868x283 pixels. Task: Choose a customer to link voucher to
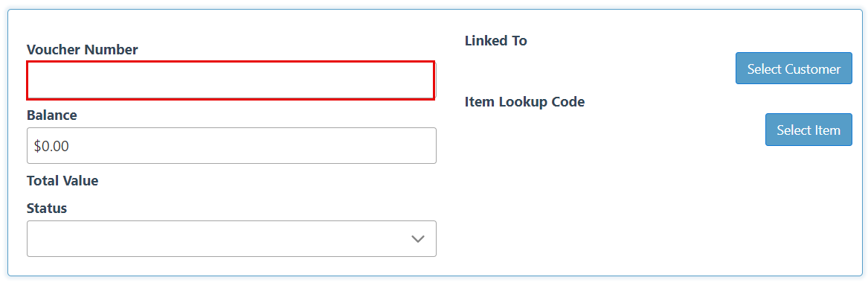click(x=794, y=69)
